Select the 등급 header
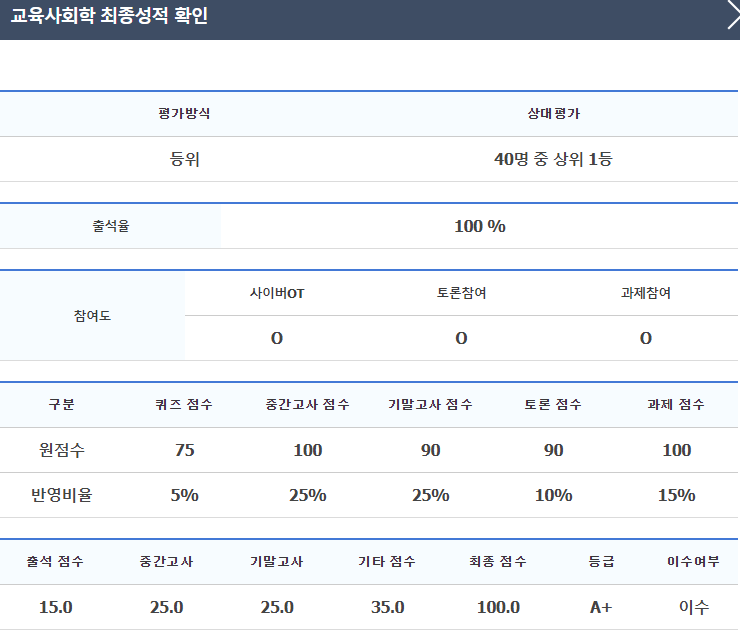 coord(601,562)
